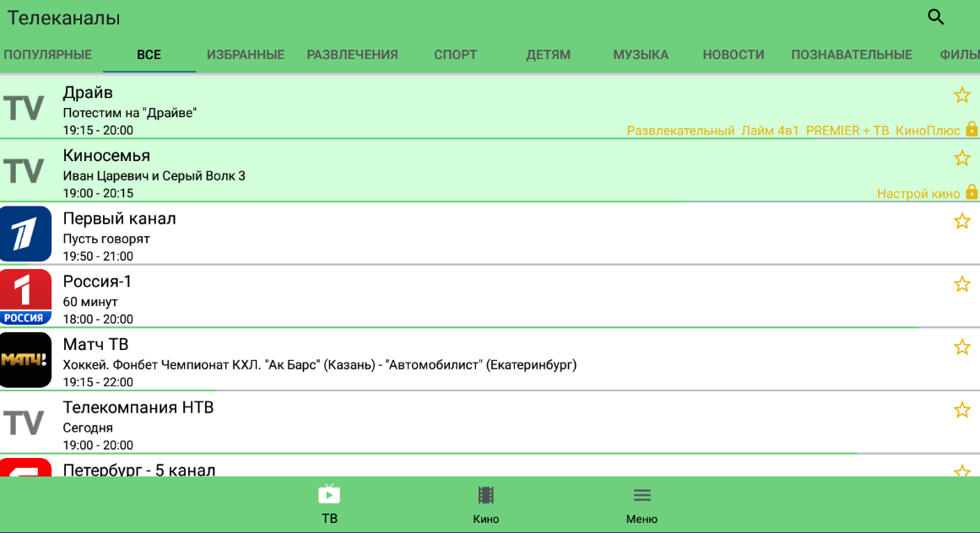
Task: Star Петербург - 5 канал as favorite
Action: (962, 470)
